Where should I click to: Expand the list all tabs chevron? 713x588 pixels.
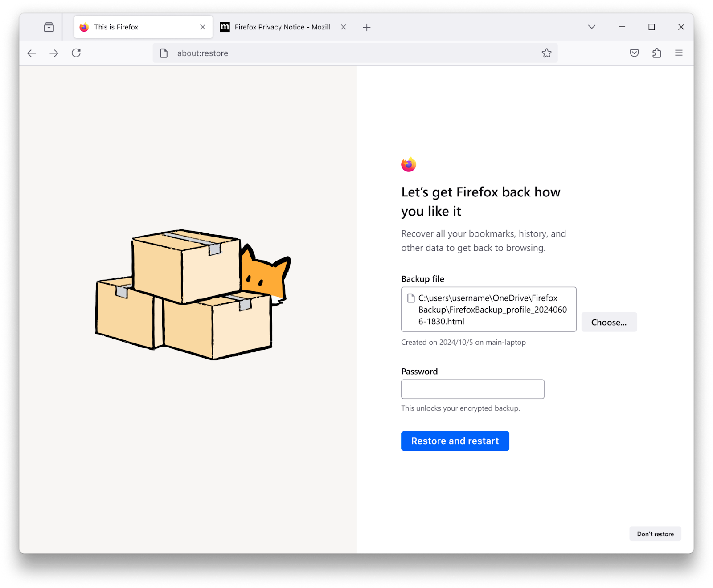pos(591,27)
